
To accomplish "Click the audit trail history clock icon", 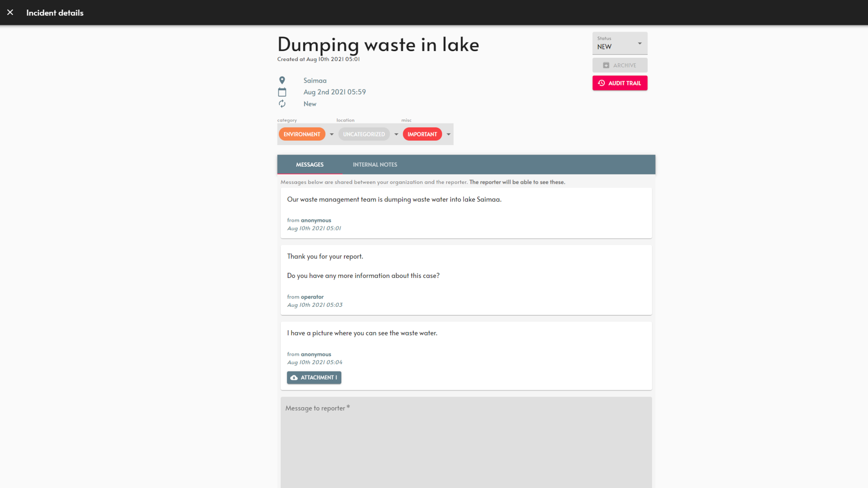I will click(601, 83).
